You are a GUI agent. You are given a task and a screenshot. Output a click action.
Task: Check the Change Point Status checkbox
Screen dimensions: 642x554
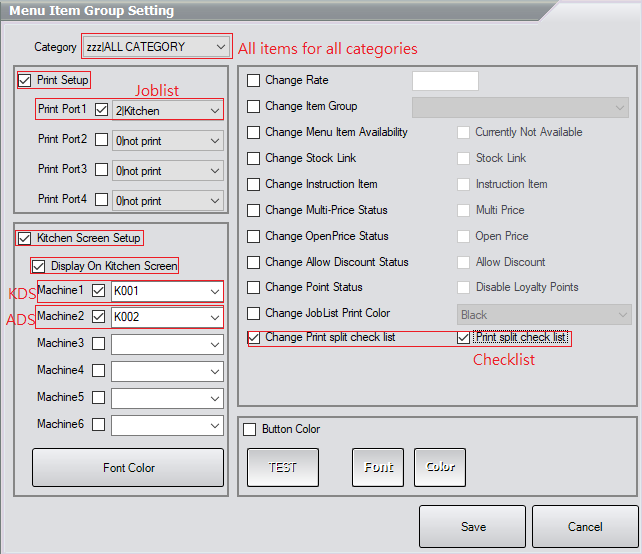point(253,287)
